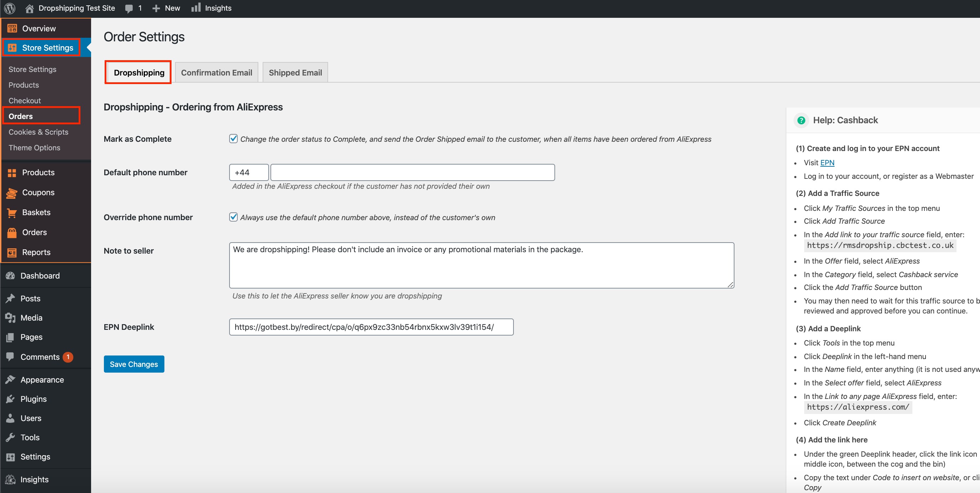
Task: Click the +44 country code field
Action: pyautogui.click(x=249, y=172)
